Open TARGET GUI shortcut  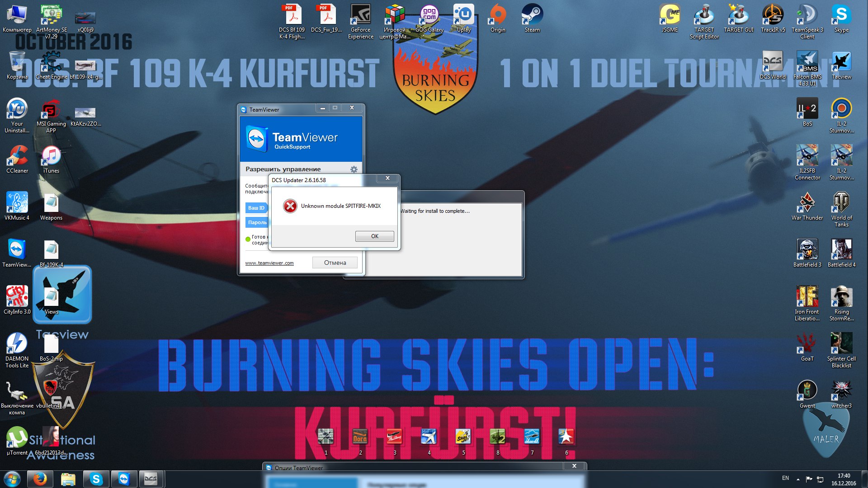(738, 19)
